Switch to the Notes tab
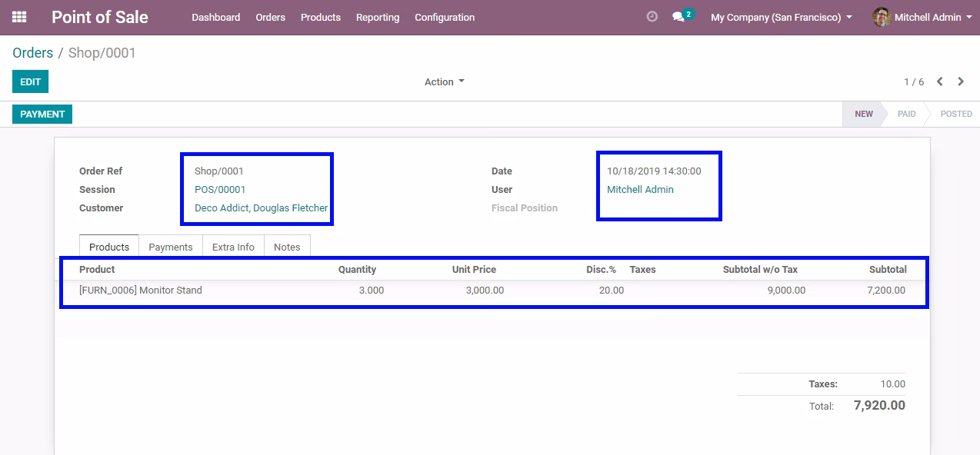Image resolution: width=980 pixels, height=455 pixels. tap(287, 247)
